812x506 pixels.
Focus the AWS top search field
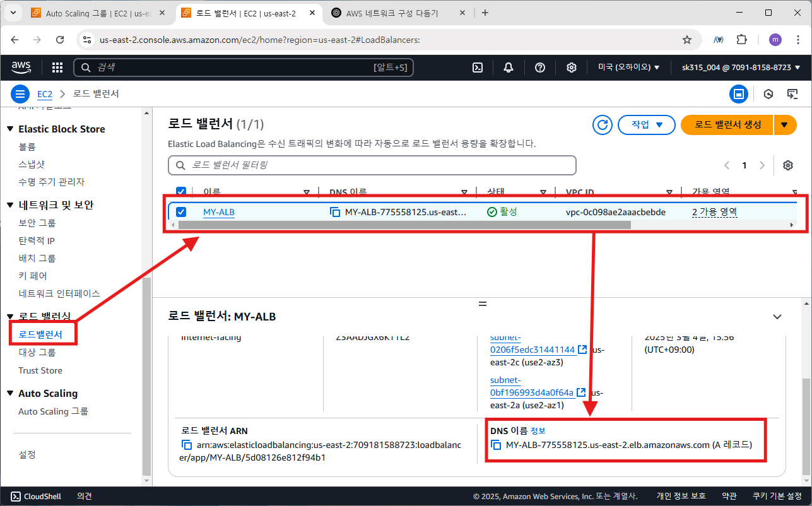[244, 68]
